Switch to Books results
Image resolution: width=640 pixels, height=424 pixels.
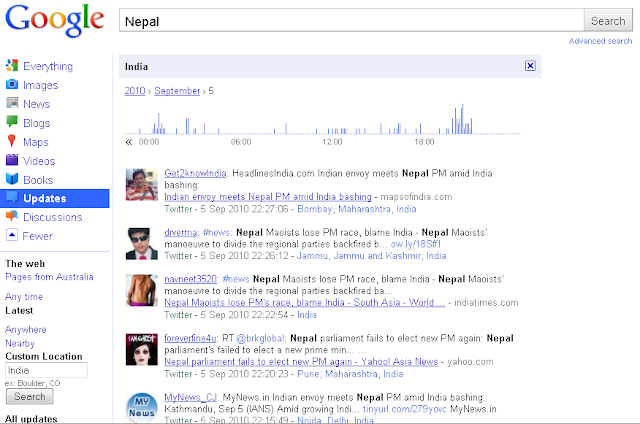click(38, 180)
